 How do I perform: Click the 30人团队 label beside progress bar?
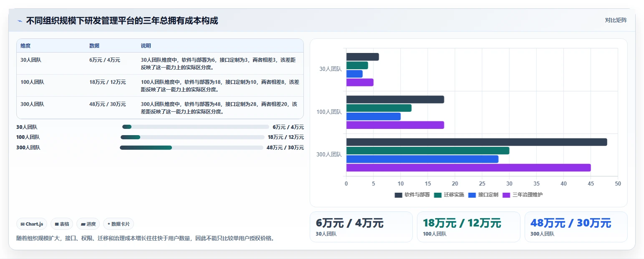coord(27,127)
